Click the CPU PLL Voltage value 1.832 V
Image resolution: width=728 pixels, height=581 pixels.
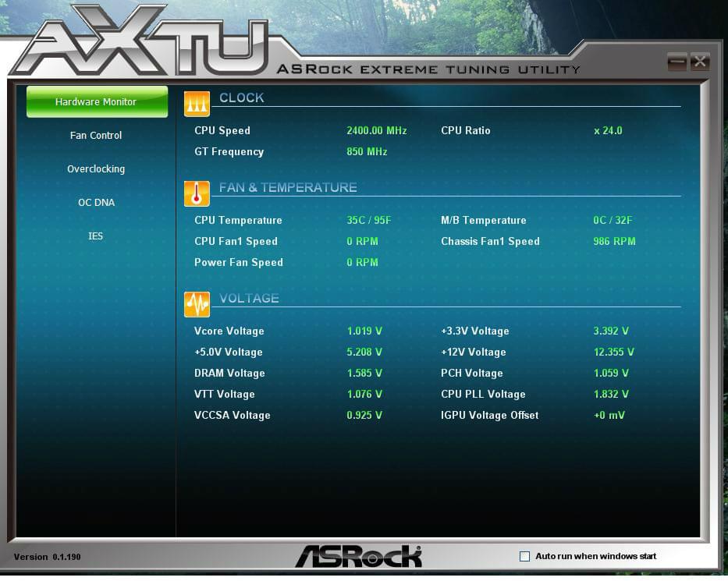pyautogui.click(x=611, y=395)
